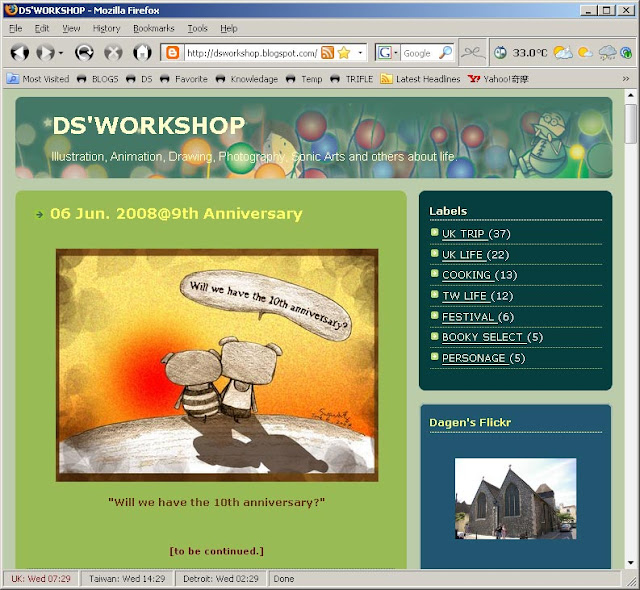This screenshot has height=590, width=640.
Task: Click the Blogger site icon in address bar
Action: [172, 53]
